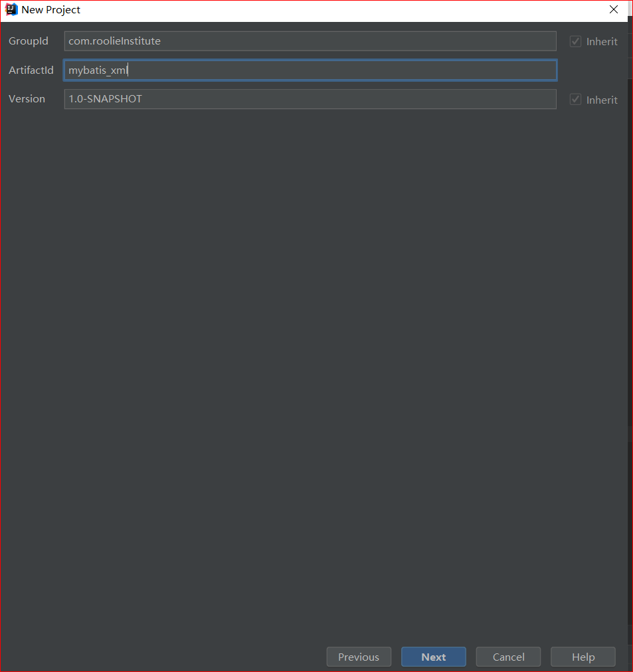Click the New Project title text
The image size is (633, 672).
point(50,10)
